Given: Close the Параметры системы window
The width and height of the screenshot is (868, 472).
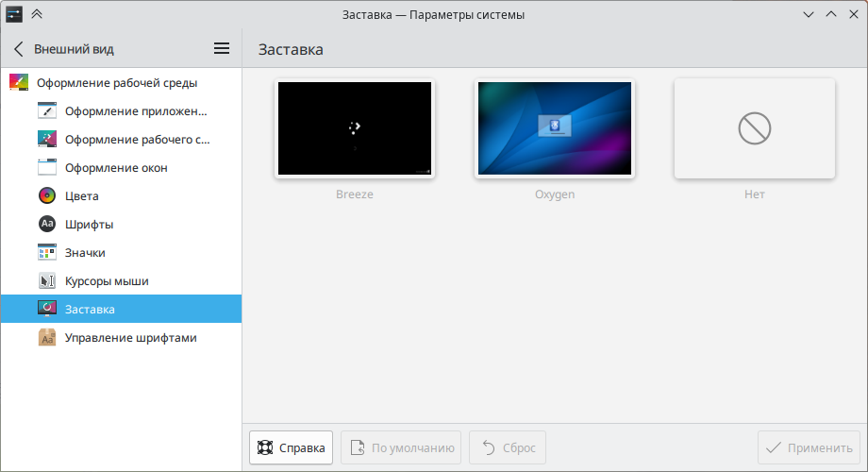Looking at the screenshot, I should 854,14.
